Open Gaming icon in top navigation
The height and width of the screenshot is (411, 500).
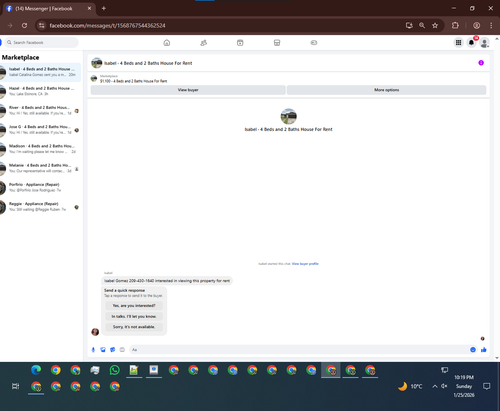click(314, 43)
